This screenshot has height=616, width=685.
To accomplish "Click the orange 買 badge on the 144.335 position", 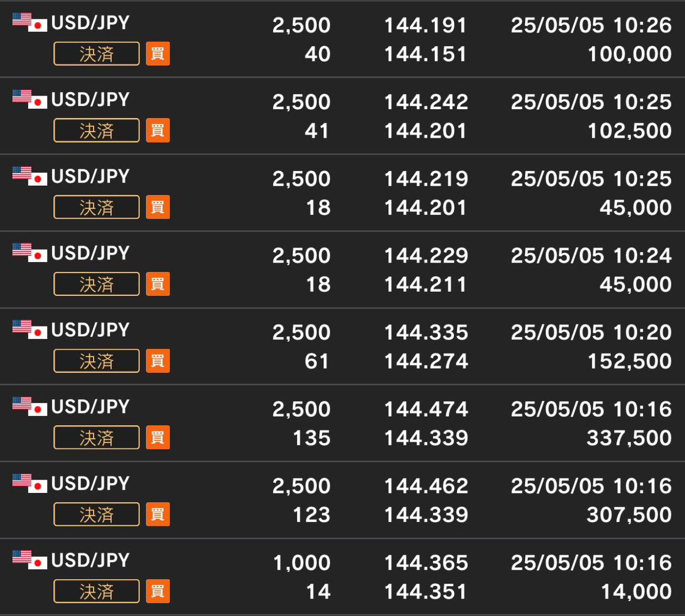I will click(x=158, y=361).
